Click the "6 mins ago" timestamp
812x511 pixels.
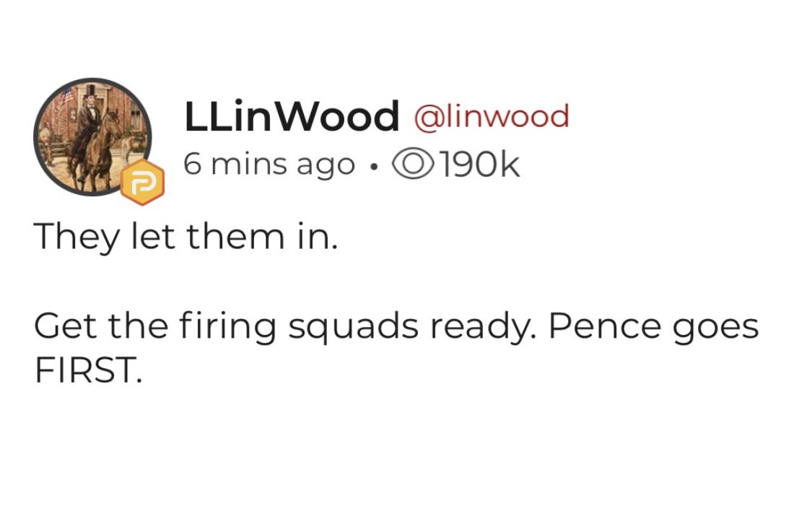point(269,165)
